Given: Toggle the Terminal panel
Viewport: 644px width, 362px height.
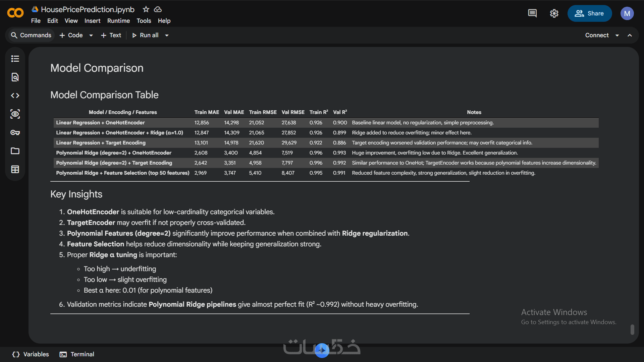Looking at the screenshot, I should (77, 354).
